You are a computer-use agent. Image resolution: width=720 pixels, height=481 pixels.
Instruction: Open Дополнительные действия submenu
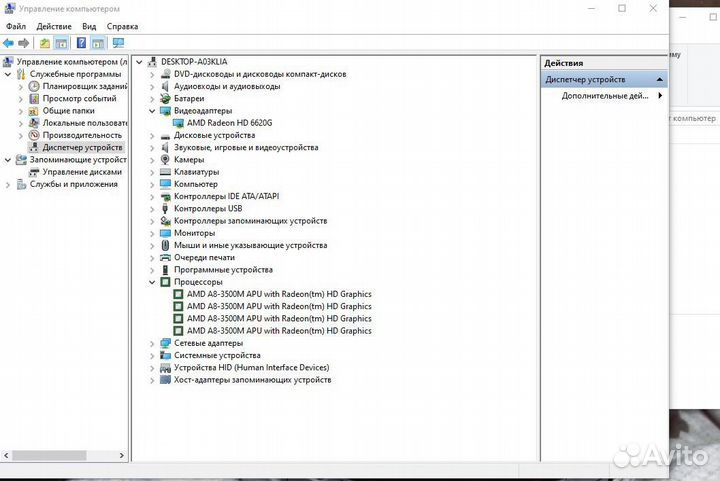coord(604,96)
